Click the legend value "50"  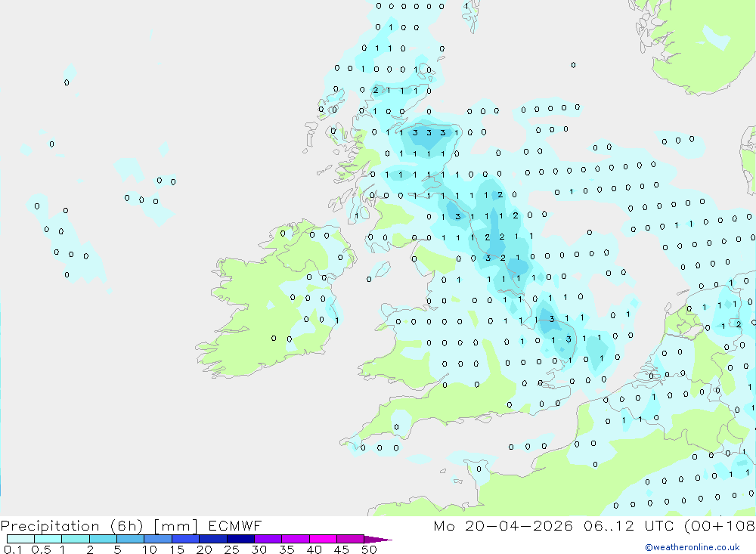(x=369, y=549)
